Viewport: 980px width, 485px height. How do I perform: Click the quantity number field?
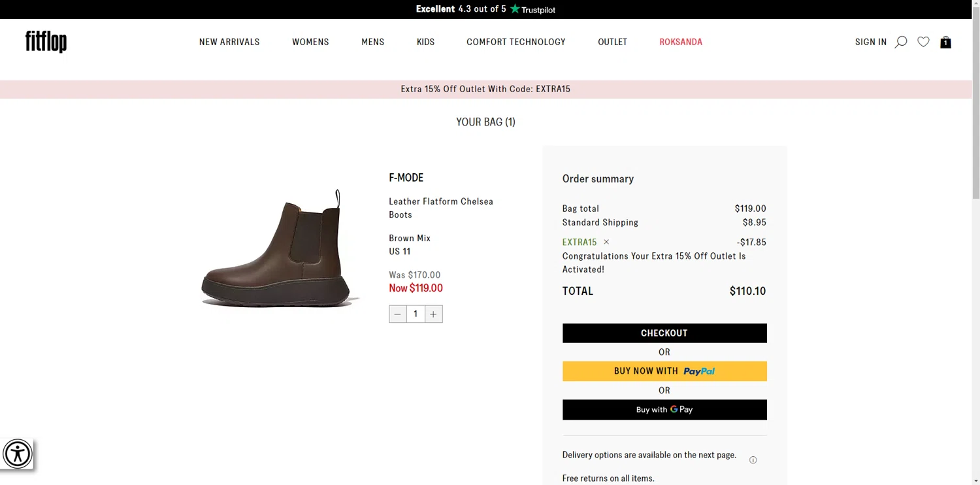(x=416, y=314)
